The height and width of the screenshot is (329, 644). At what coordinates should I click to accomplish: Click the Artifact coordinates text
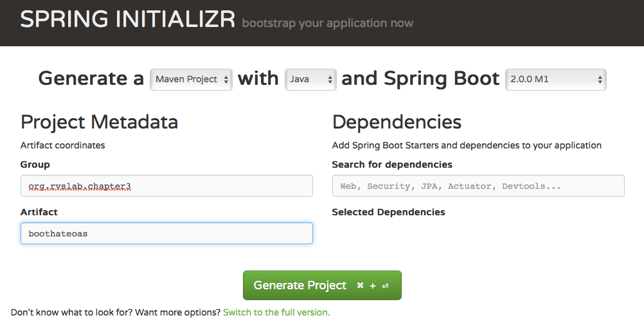click(x=63, y=145)
